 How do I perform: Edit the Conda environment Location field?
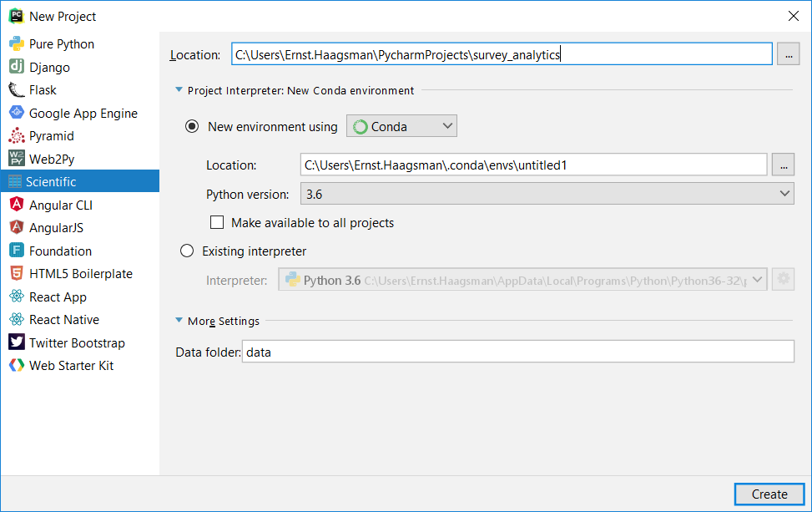point(533,165)
